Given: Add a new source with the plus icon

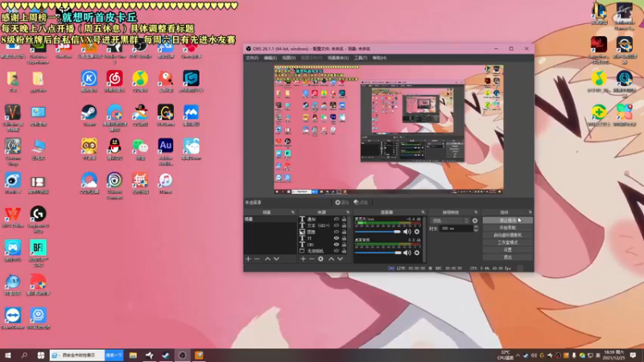Looking at the screenshot, I should tap(303, 259).
